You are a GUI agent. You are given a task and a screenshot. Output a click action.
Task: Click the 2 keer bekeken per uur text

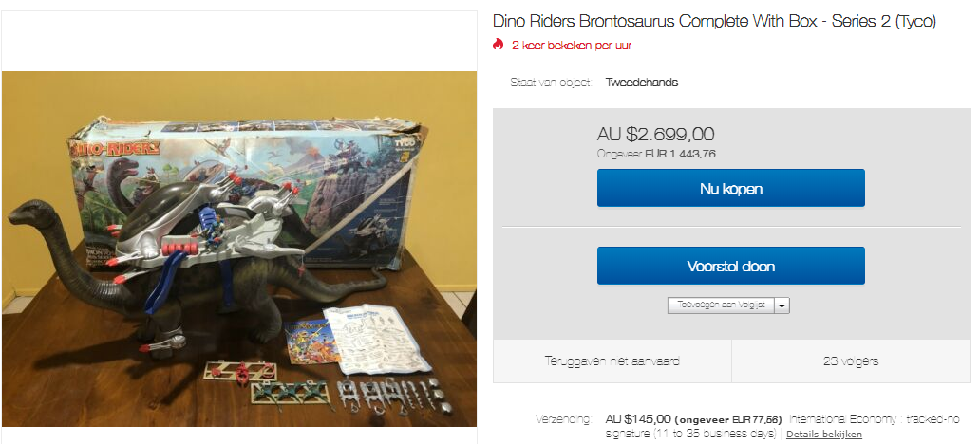tap(572, 45)
